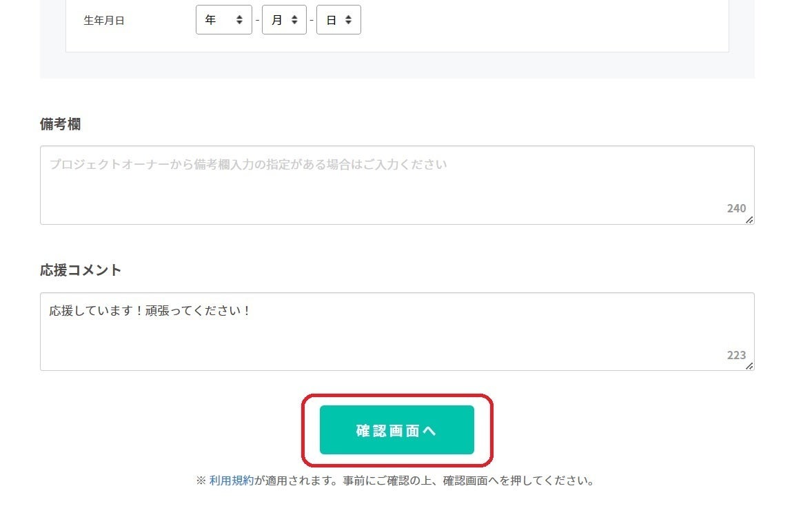The image size is (812, 515).
Task: Click the up-down arrow icon in month selector
Action: point(294,20)
